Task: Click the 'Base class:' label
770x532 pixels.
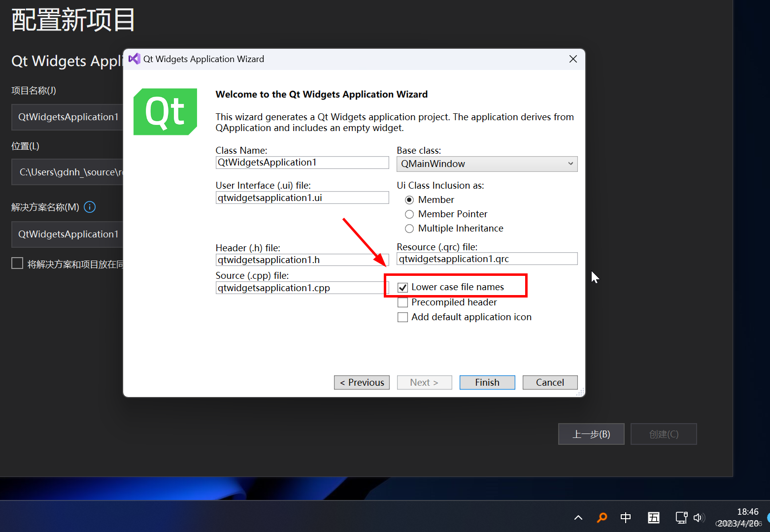Action: (x=419, y=150)
